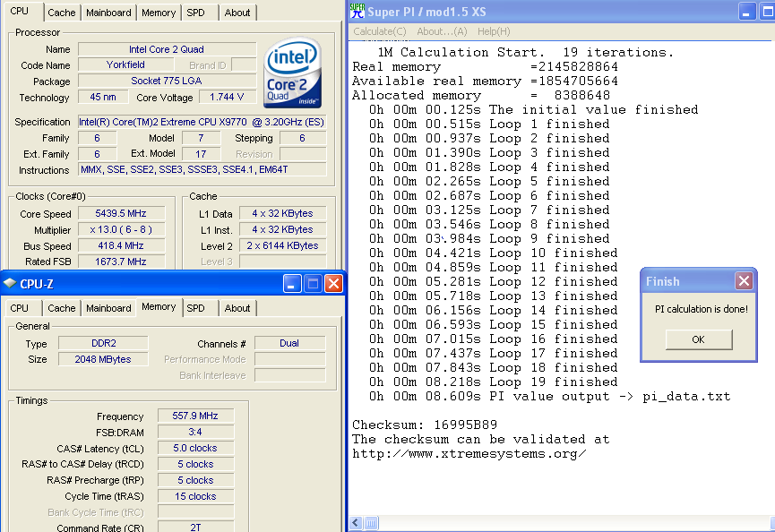This screenshot has height=532, width=775.
Task: Click the Rated FSB value 1673.7 MHz
Action: coord(121,262)
